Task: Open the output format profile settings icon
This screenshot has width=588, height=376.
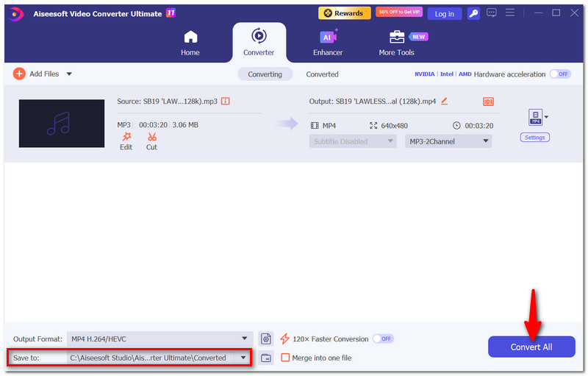Action: pyautogui.click(x=266, y=339)
